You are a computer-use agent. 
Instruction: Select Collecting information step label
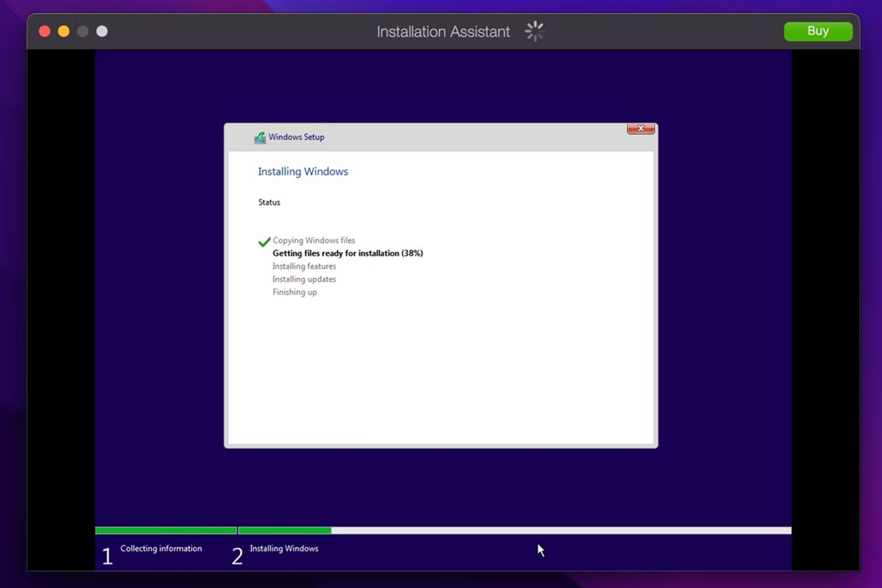coord(161,548)
